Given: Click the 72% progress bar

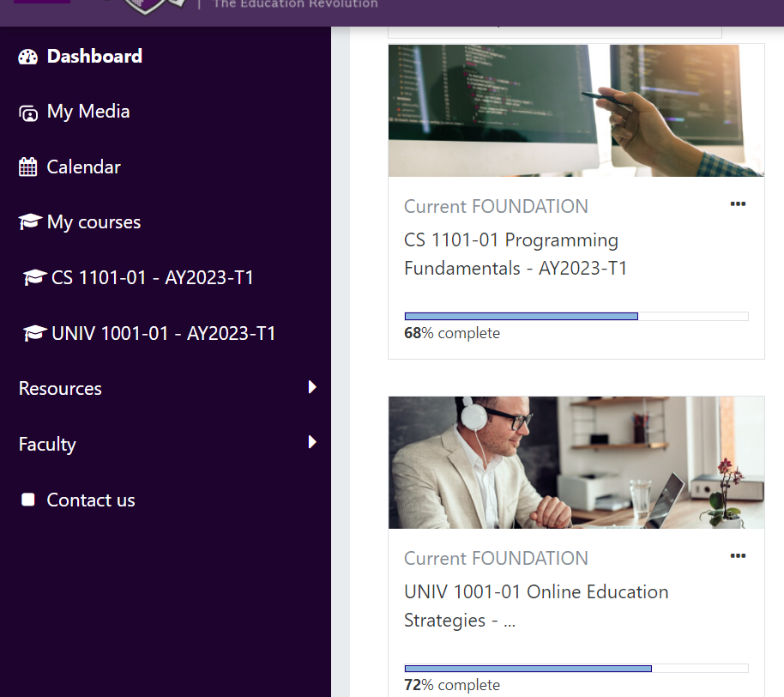Looking at the screenshot, I should click(576, 669).
